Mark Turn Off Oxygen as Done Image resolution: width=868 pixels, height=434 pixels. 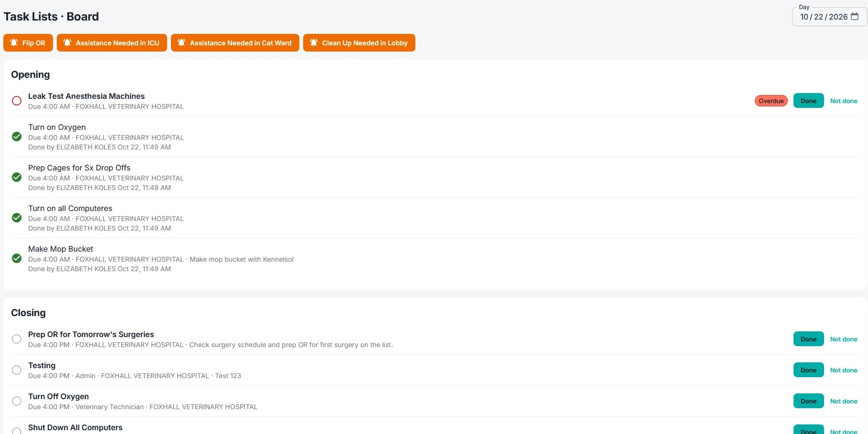tap(808, 401)
